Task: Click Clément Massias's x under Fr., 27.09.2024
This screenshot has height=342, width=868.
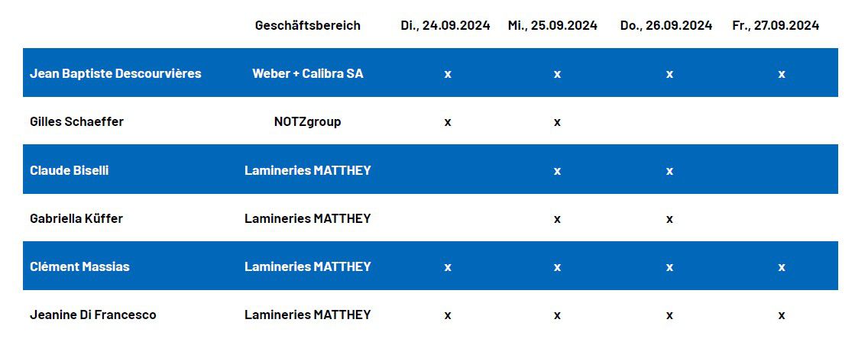Action: coord(782,267)
